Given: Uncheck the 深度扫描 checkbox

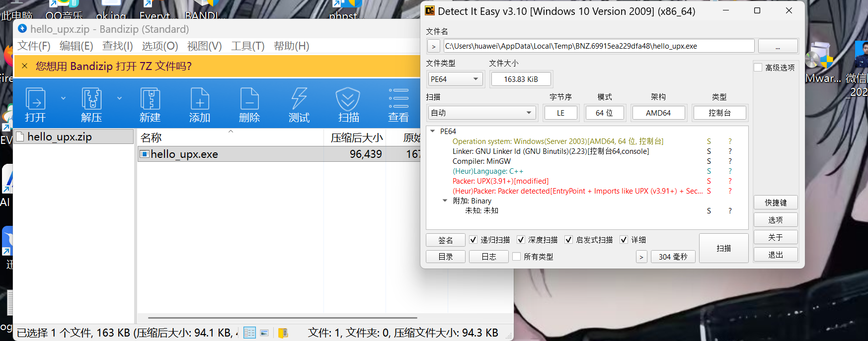Looking at the screenshot, I should 521,240.
